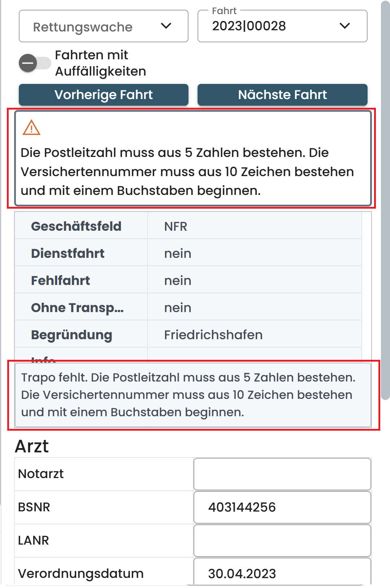Toggle Fahrten mit Auffälligkeiten switch

tap(35, 63)
